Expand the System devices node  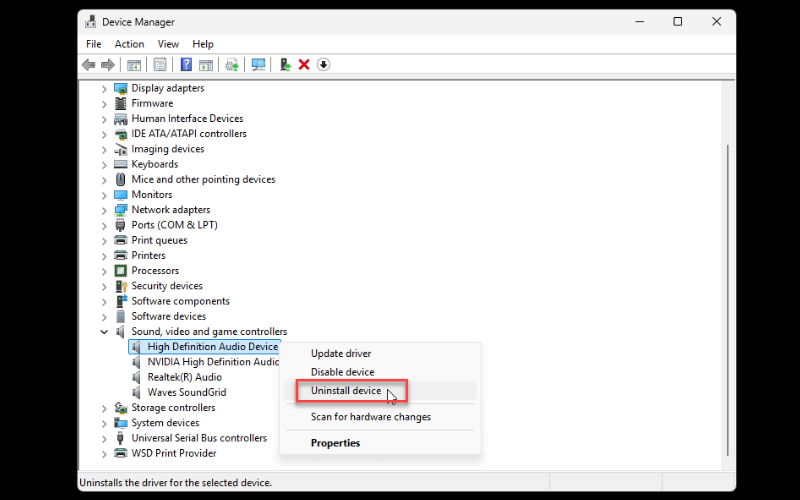click(x=104, y=423)
